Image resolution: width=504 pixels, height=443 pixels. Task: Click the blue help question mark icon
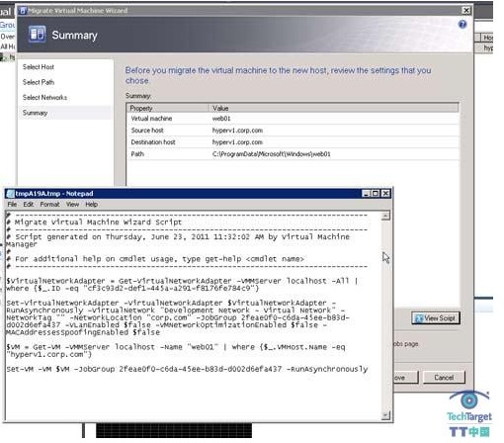pos(462,24)
